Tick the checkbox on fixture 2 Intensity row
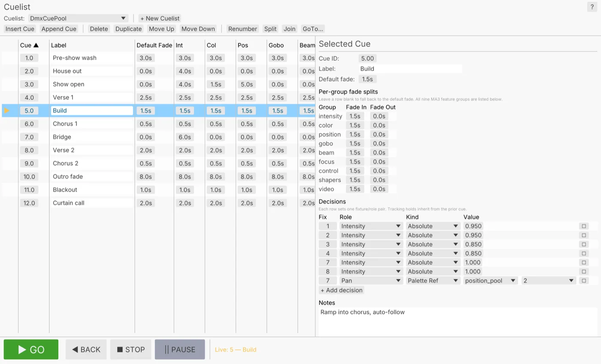 (x=584, y=235)
